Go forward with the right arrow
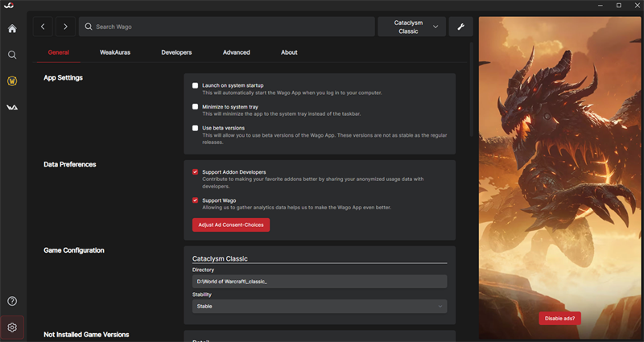This screenshot has width=644, height=342. coord(65,27)
